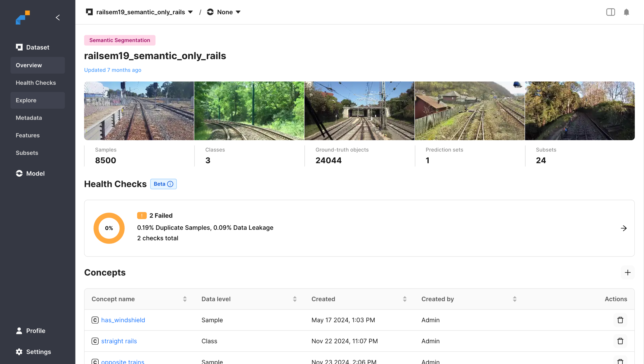Delete the has_windshield concept

tap(620, 320)
